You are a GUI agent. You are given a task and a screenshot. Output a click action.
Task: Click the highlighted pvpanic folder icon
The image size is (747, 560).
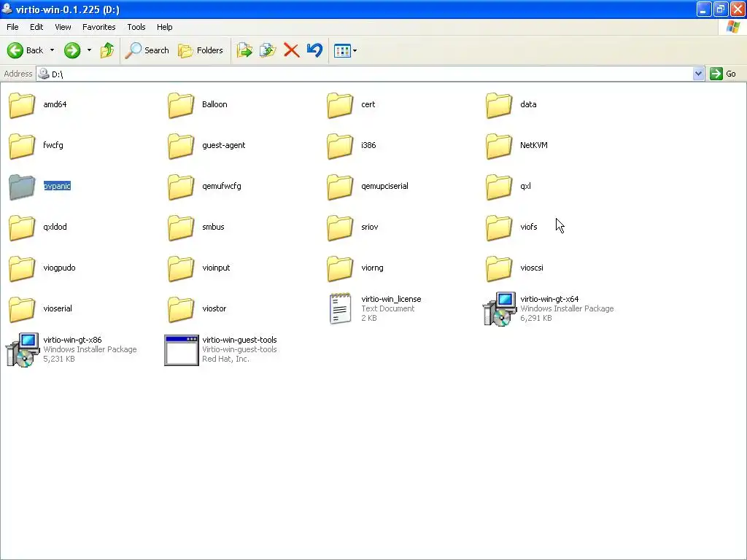pos(22,187)
